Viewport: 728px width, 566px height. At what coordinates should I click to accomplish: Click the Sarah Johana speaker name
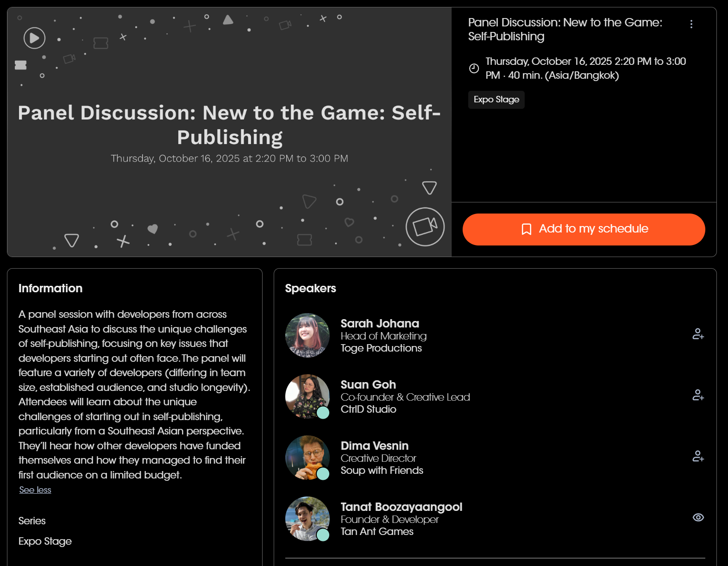pyautogui.click(x=380, y=323)
